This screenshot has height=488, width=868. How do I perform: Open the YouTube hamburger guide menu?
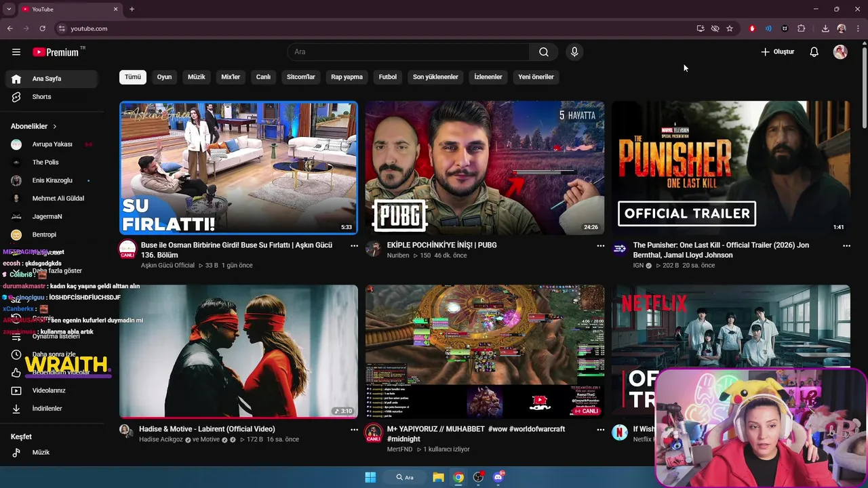point(16,52)
